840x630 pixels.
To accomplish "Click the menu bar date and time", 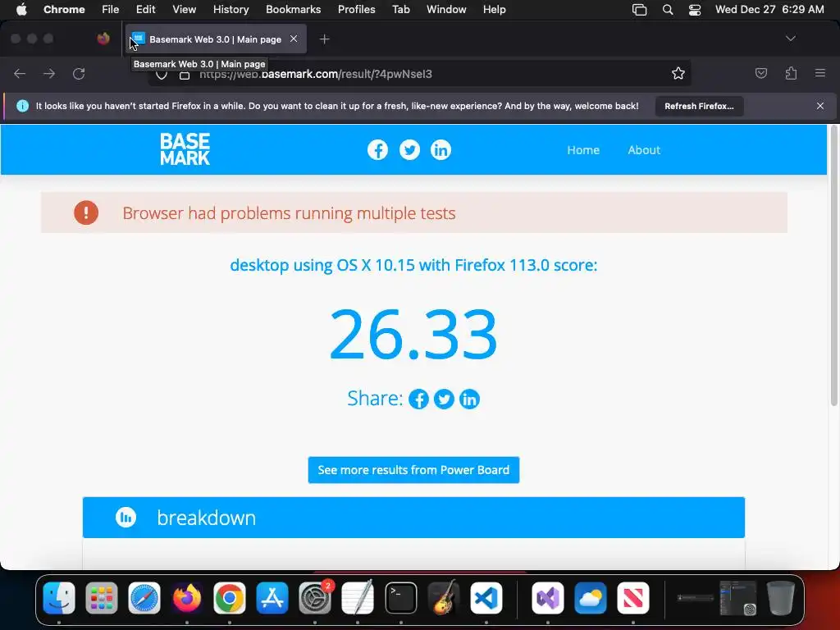I will coord(769,10).
